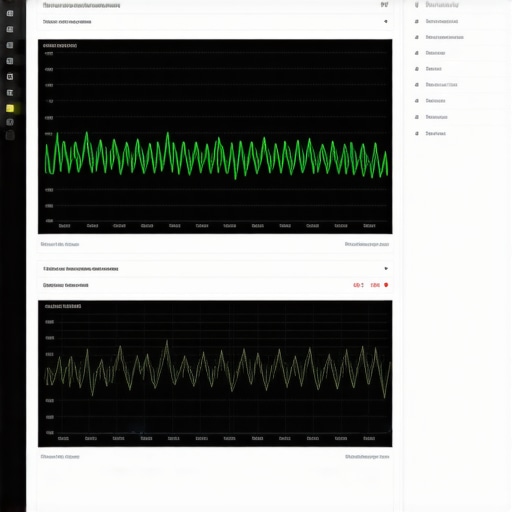Click a peak on the olive waveform chart
Screen dimensions: 512x512
click(167, 342)
